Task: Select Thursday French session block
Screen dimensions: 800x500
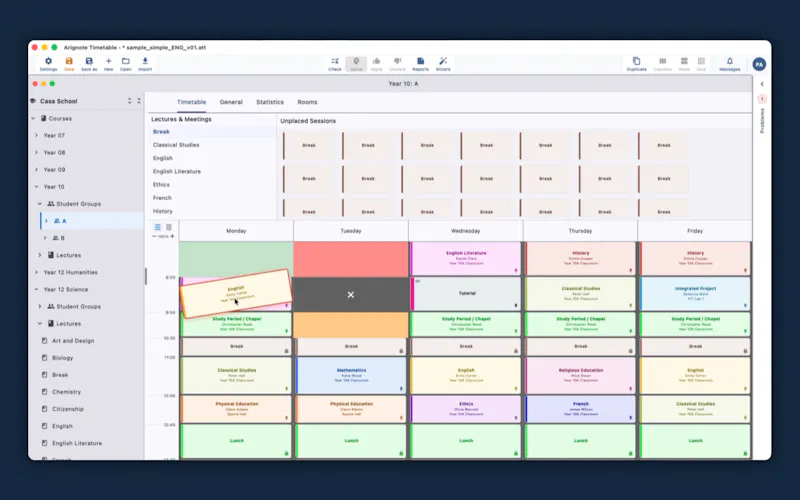Action: (580, 409)
